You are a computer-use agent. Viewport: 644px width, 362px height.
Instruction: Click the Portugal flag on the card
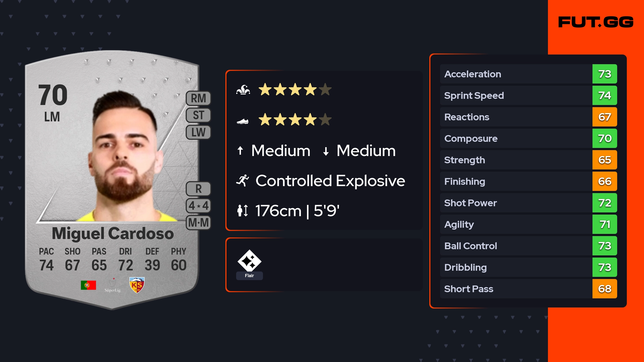[88, 285]
